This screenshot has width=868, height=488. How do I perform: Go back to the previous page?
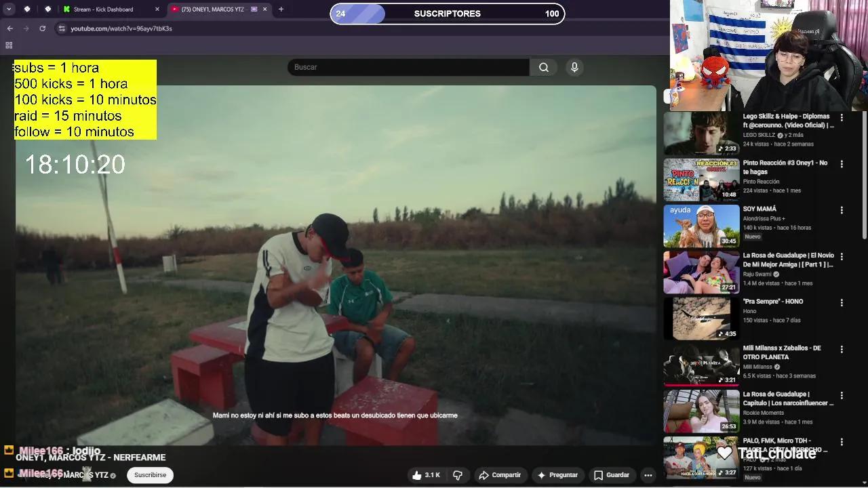[10, 28]
